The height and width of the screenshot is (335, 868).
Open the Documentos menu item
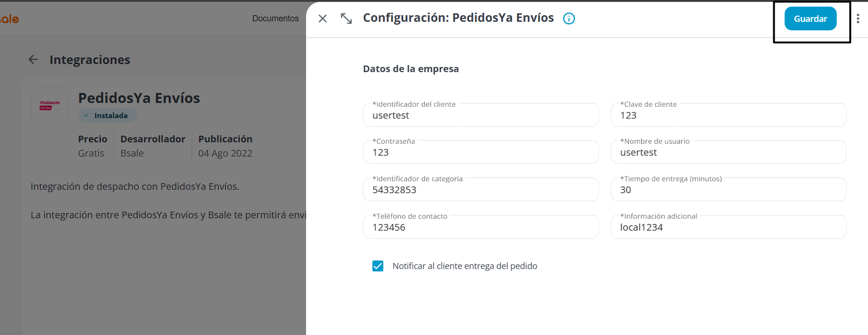275,19
